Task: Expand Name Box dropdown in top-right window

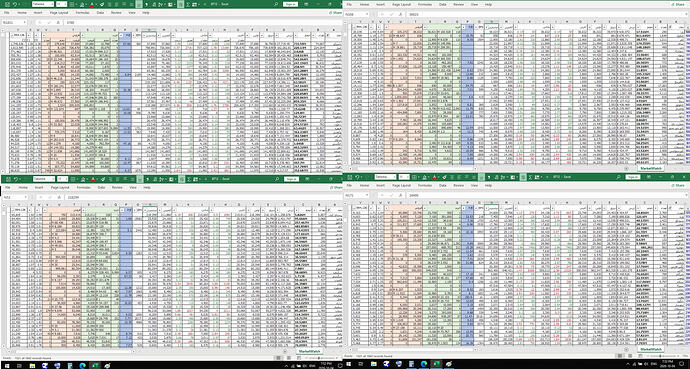Action: [367, 14]
